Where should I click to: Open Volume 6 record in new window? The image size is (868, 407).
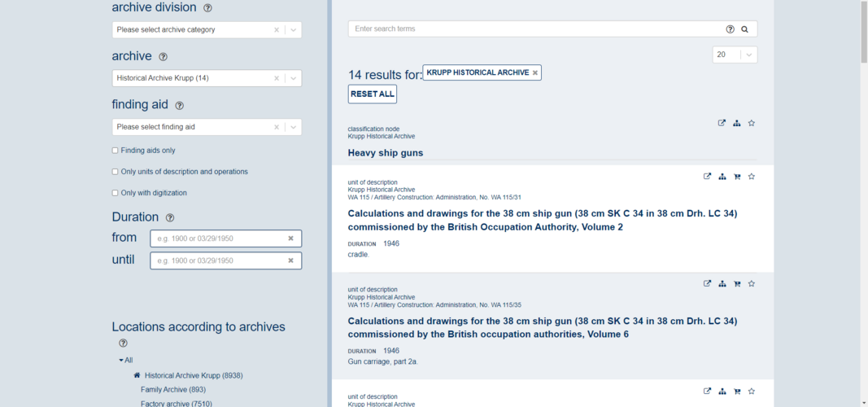(707, 283)
